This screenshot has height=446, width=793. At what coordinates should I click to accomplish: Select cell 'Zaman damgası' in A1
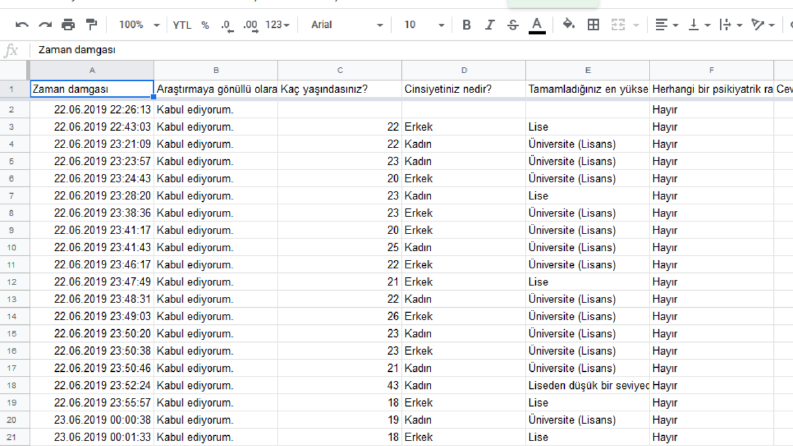(x=92, y=89)
